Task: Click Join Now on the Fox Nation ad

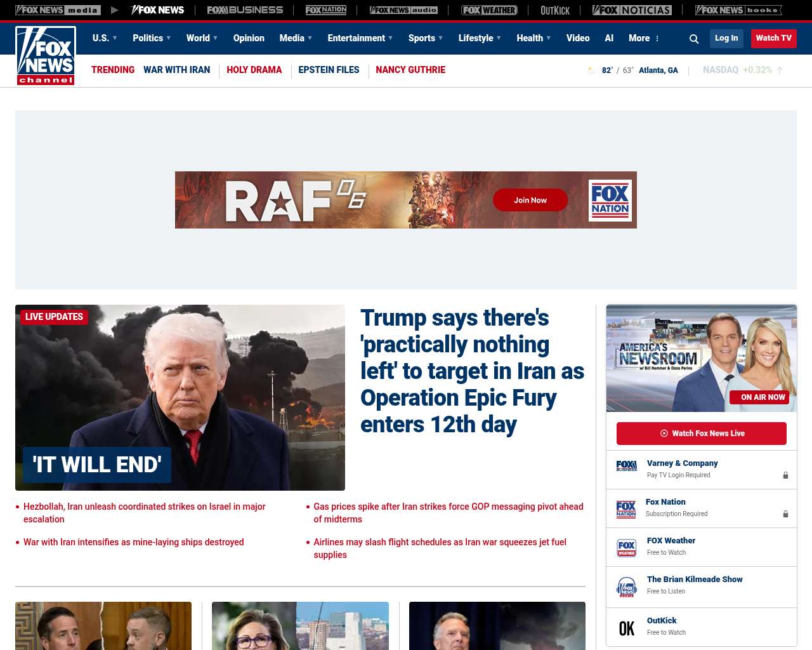Action: 530,200
